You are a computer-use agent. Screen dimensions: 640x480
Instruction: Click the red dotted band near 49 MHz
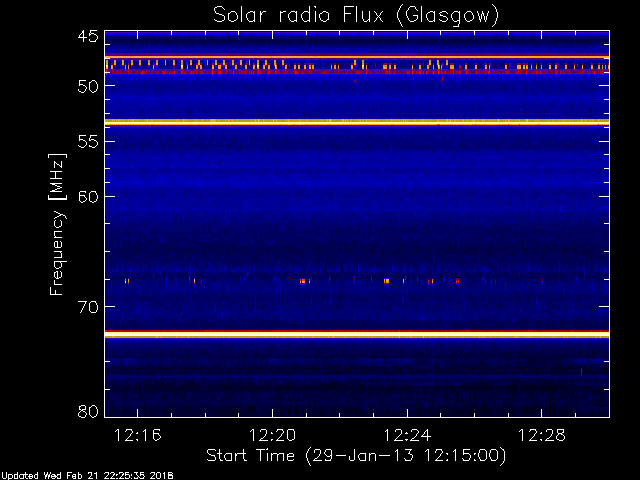pos(357,72)
